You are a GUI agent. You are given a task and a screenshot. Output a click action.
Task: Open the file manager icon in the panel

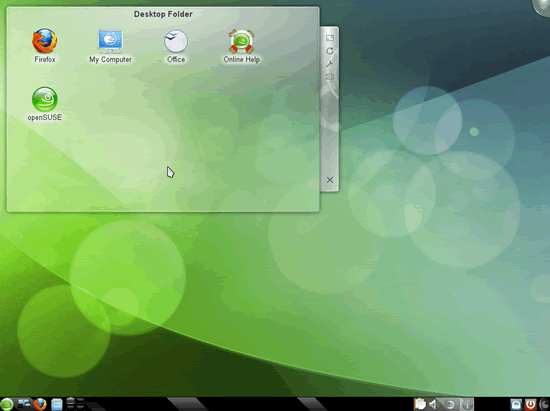(56, 404)
